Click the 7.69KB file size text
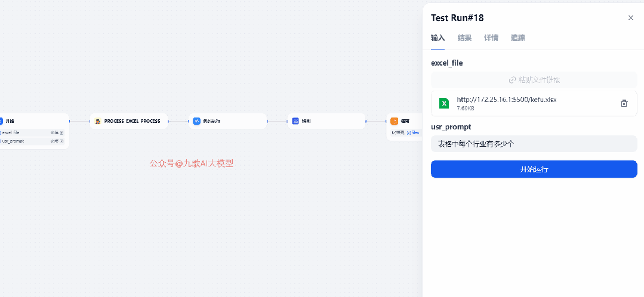Viewport: 644px width, 297px height. click(465, 109)
